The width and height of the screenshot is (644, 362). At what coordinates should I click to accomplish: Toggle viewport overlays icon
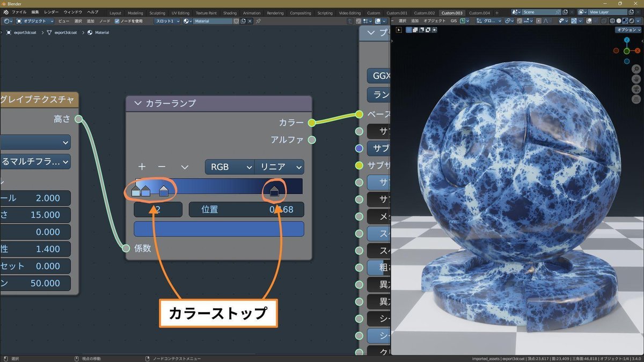click(x=588, y=21)
